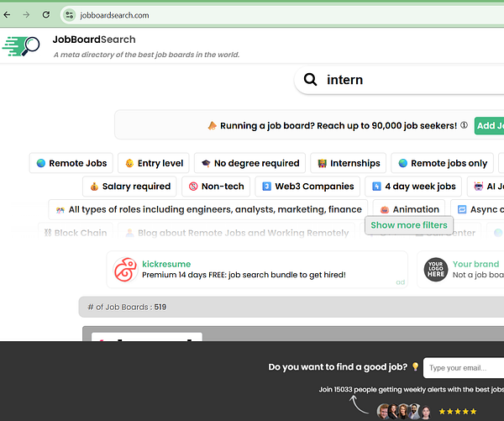Screen dimensions: 504x421
Task: Click the five-star rating icons
Action: (x=458, y=412)
